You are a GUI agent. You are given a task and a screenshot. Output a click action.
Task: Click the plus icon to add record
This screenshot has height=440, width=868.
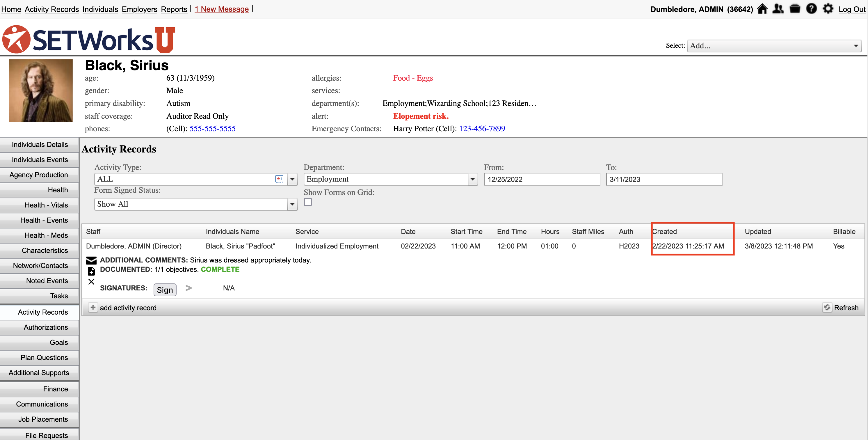(93, 308)
